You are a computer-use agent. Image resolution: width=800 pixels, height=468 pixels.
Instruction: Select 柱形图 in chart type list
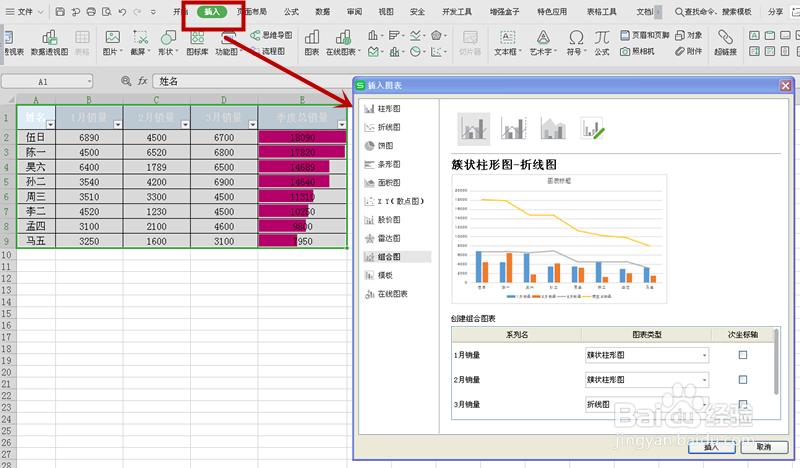389,109
